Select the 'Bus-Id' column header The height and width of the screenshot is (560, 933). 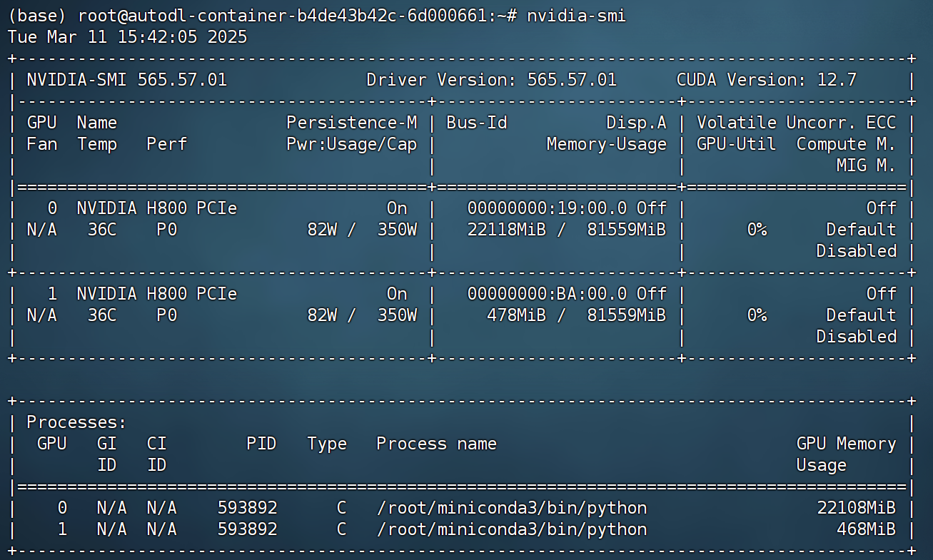click(476, 123)
